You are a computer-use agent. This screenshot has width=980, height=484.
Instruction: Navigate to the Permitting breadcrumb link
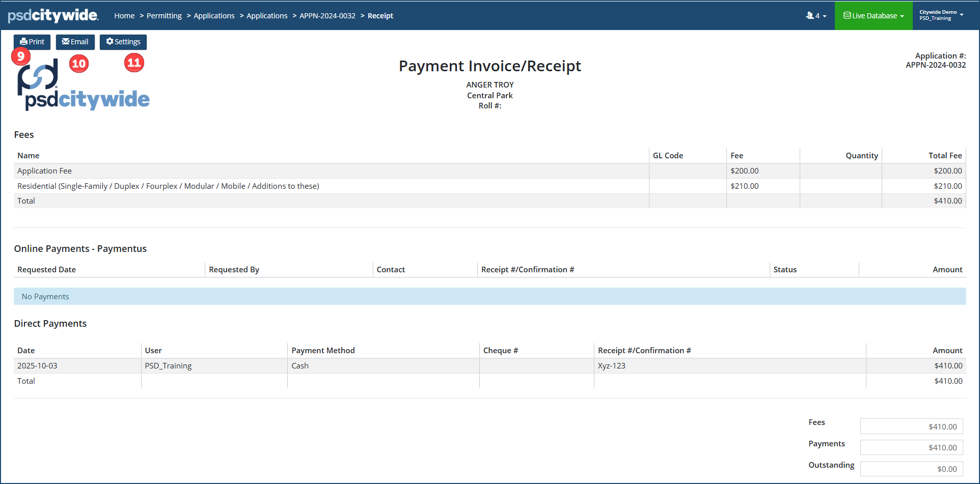[164, 16]
